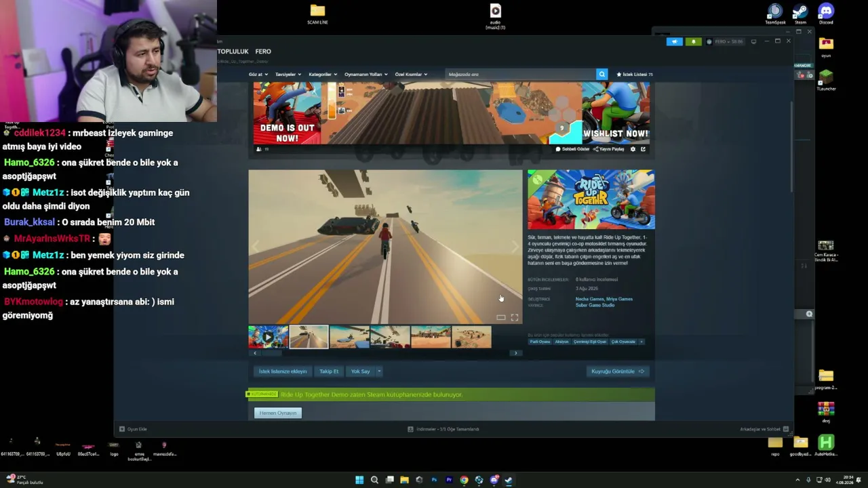Click the Yayını Paylaş share link
The image size is (868, 488).
(x=609, y=149)
